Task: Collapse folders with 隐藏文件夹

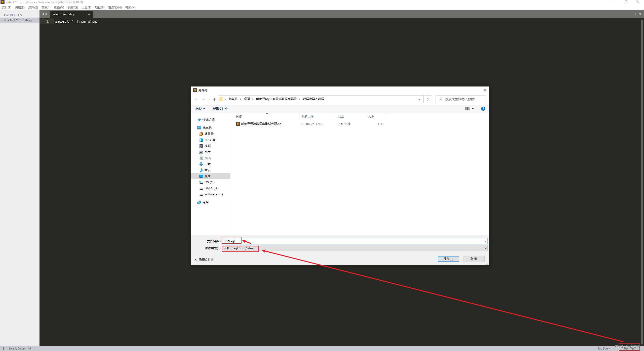Action: pyautogui.click(x=204, y=260)
